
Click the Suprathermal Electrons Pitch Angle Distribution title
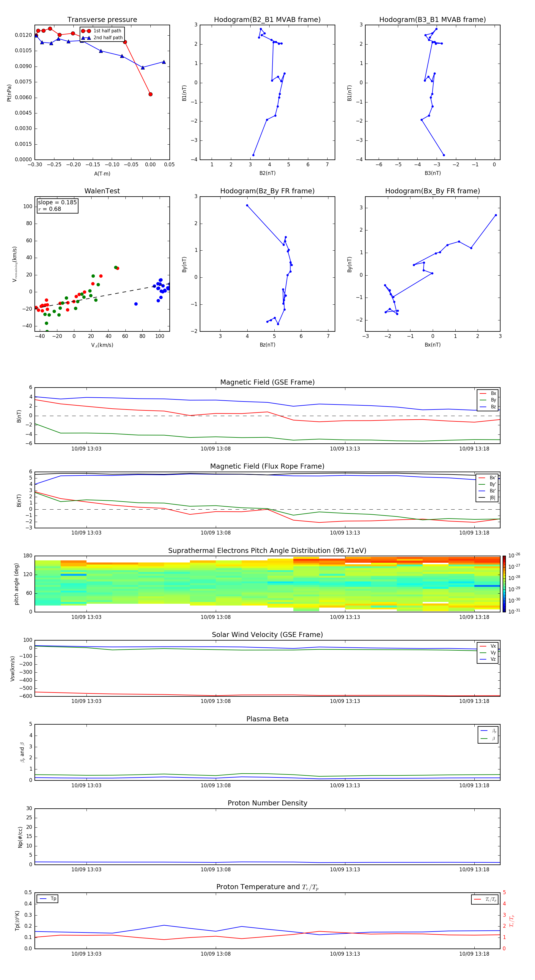[267, 551]
